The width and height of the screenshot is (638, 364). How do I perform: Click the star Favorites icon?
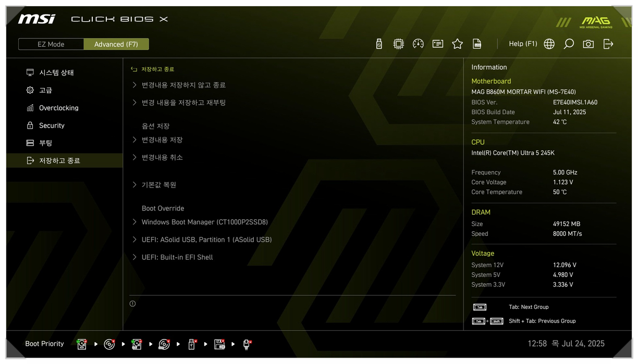[x=458, y=44]
